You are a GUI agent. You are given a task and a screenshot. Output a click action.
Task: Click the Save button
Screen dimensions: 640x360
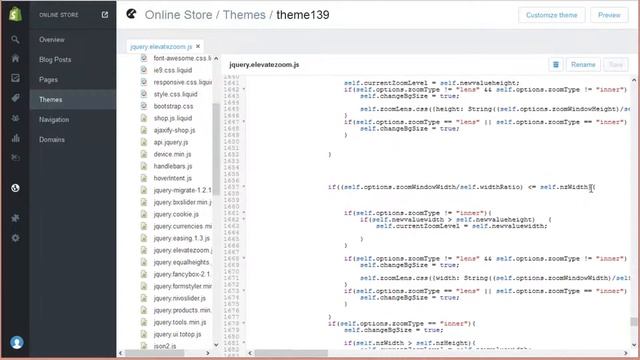(x=616, y=64)
